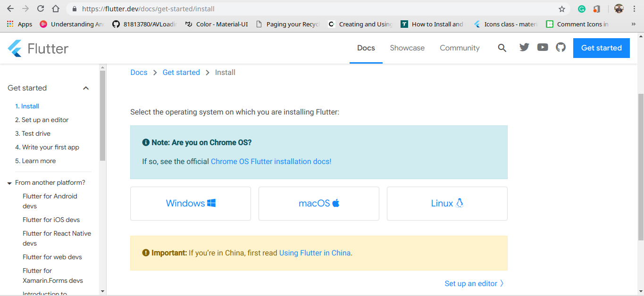The height and width of the screenshot is (296, 644).
Task: Open Creating and Using bookmark
Action: point(360,24)
